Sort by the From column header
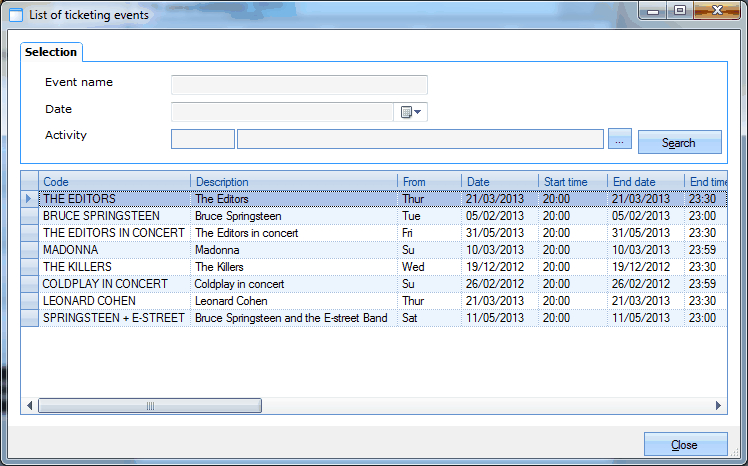Screen dimensions: 748x466 (x=429, y=182)
